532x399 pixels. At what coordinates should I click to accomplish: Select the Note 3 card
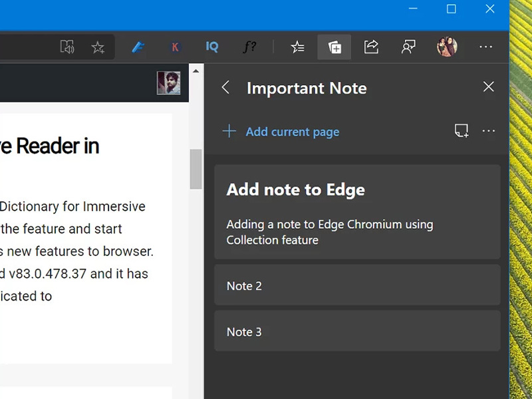(x=357, y=331)
